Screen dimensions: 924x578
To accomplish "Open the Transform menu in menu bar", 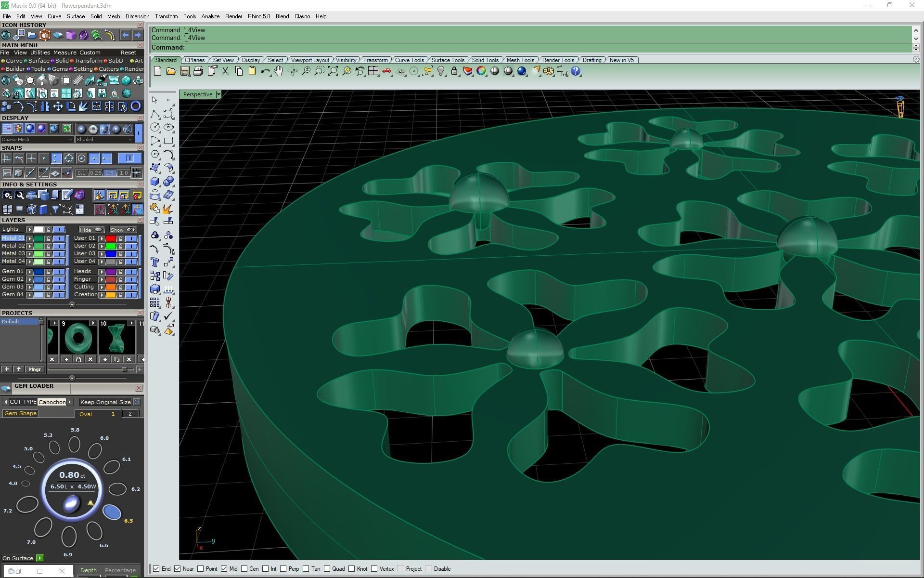I will 166,16.
